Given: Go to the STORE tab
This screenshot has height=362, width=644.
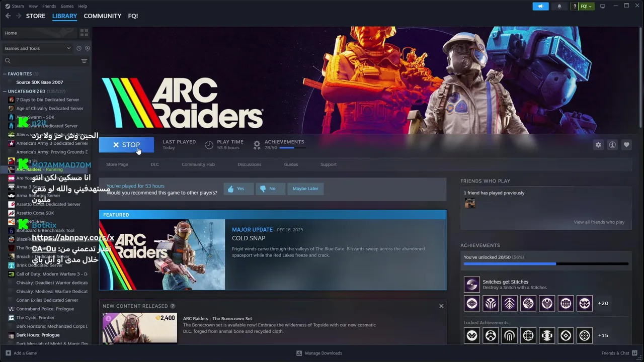Looking at the screenshot, I should (36, 16).
